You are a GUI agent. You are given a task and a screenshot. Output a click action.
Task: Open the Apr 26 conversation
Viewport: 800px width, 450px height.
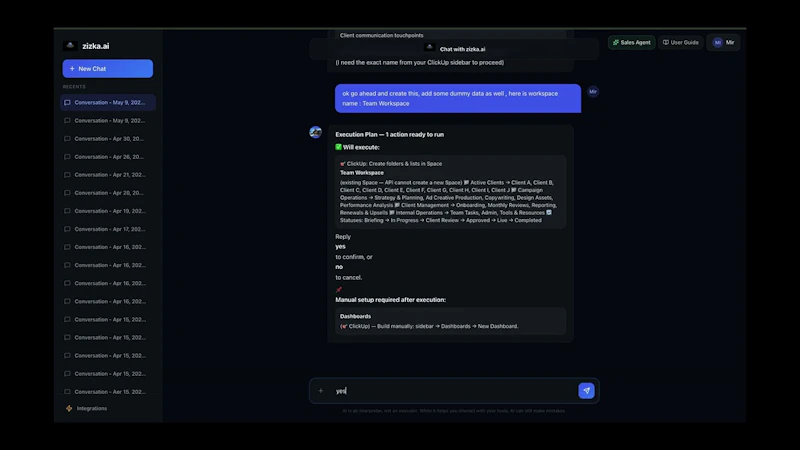[108, 157]
